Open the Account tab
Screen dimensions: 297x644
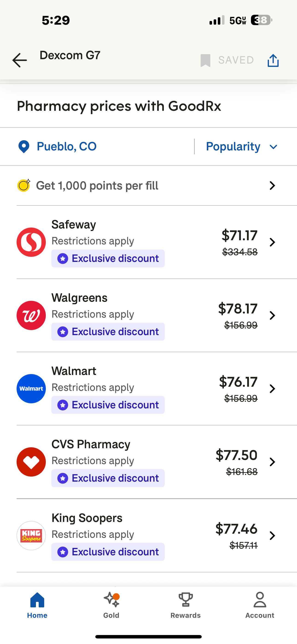click(x=260, y=605)
